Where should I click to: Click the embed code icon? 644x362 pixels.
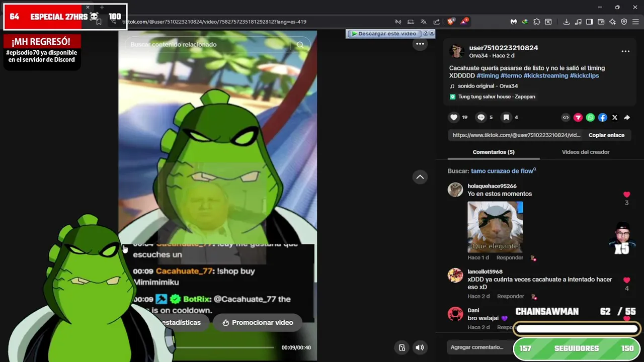566,118
